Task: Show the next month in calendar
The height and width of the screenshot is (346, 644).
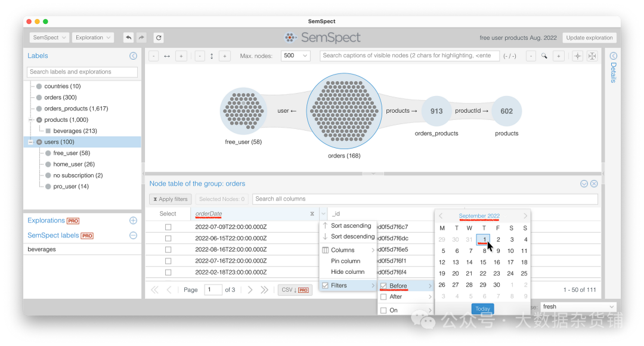Action: point(525,216)
